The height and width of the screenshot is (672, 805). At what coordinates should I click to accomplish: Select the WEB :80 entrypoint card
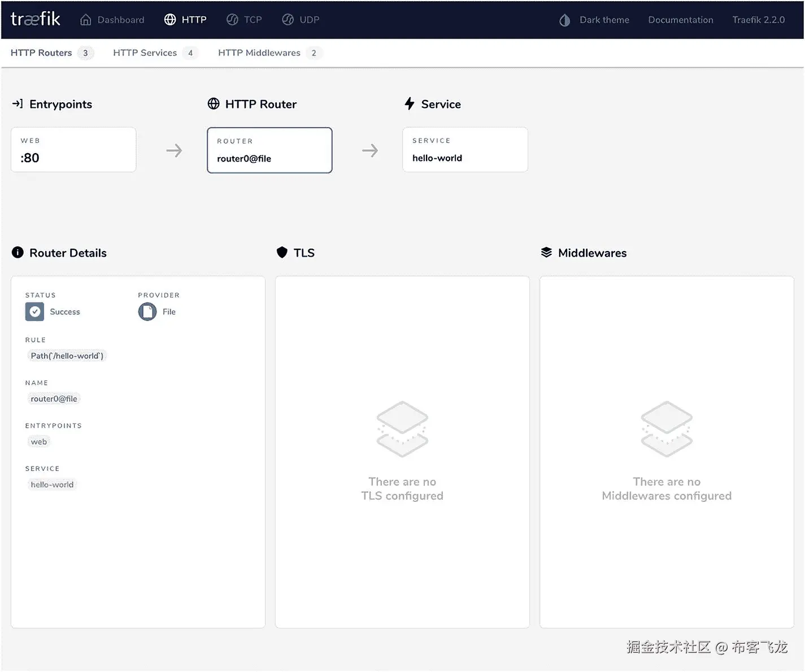click(73, 150)
